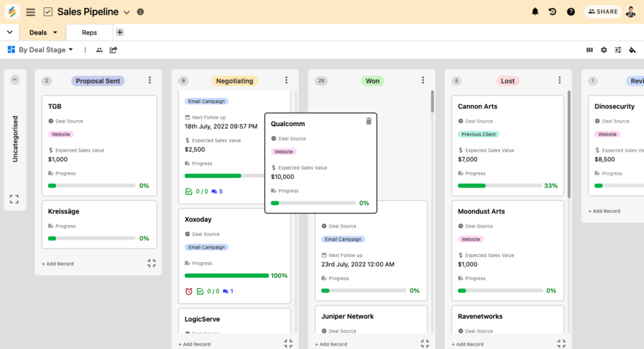Open the activity history icon
The image size is (644, 349).
pyautogui.click(x=552, y=12)
